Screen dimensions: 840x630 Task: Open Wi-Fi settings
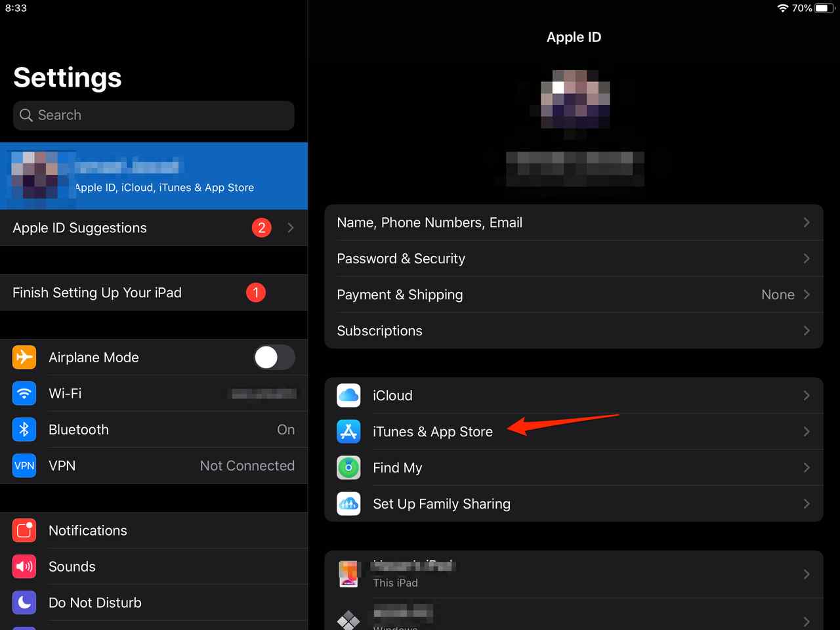[x=154, y=393]
